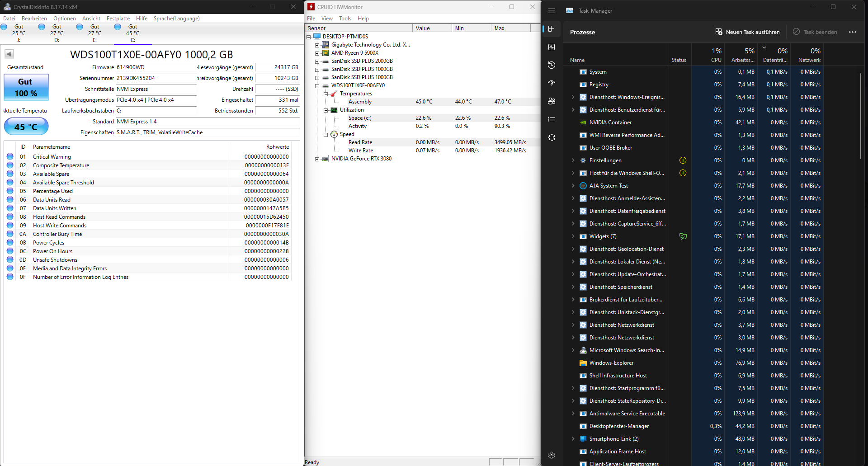This screenshot has width=868, height=466.
Task: Click the AMD Ryzen 9 5900X CPU icon
Action: tap(325, 53)
